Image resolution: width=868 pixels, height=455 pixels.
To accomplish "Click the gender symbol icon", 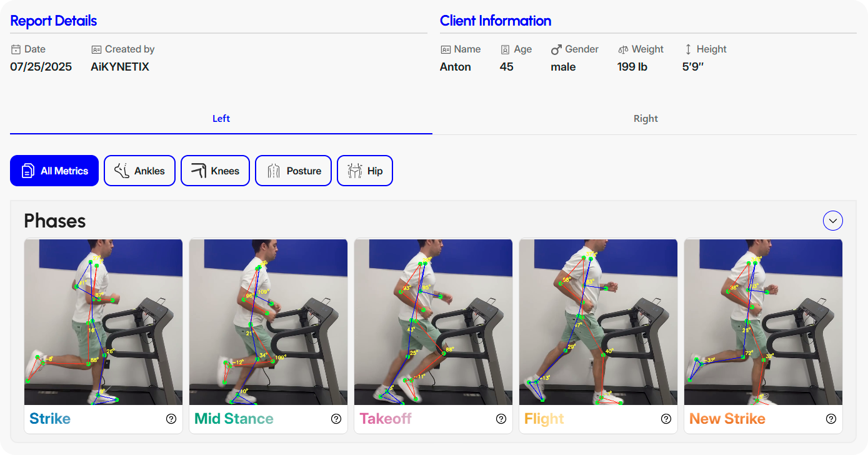I will 556,49.
